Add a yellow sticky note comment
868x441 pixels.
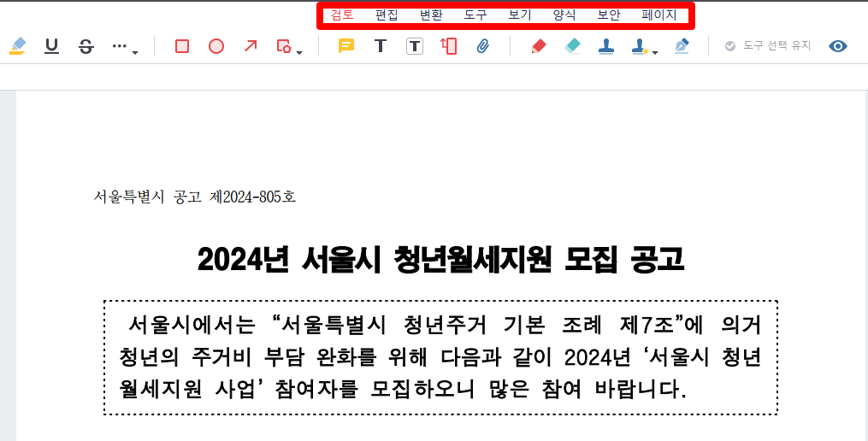coord(346,46)
